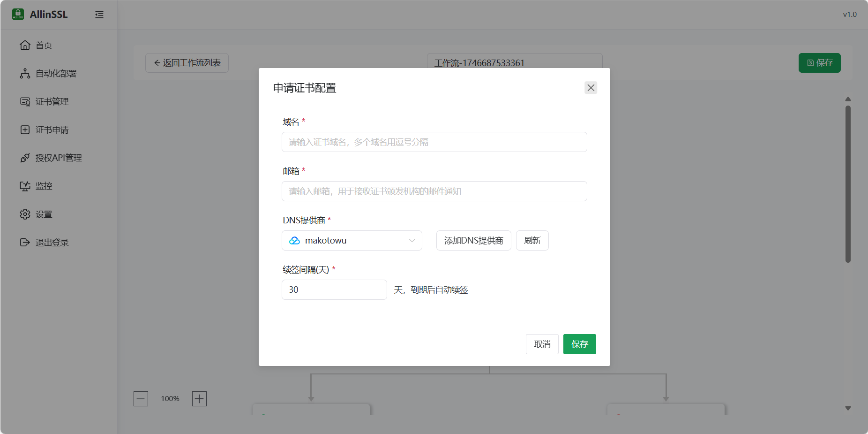Open the 首页 home page from sidebar

point(45,45)
